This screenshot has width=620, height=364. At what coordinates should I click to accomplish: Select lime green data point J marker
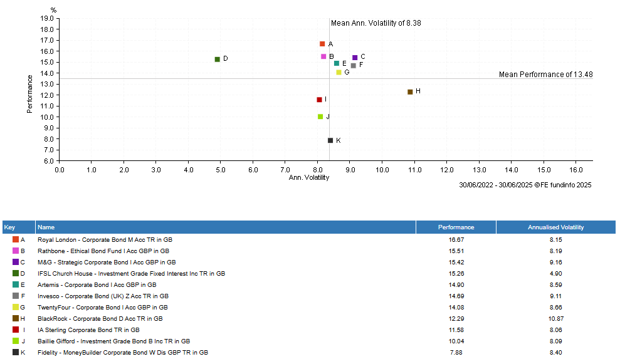click(320, 117)
